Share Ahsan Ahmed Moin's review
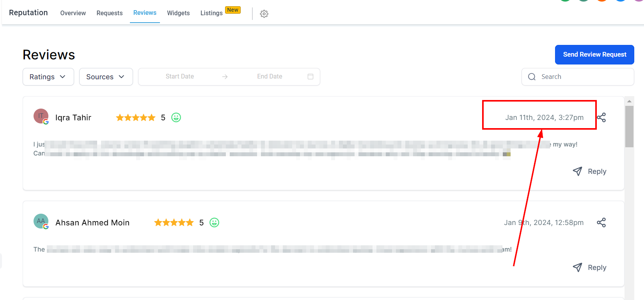This screenshot has width=644, height=300. (601, 223)
